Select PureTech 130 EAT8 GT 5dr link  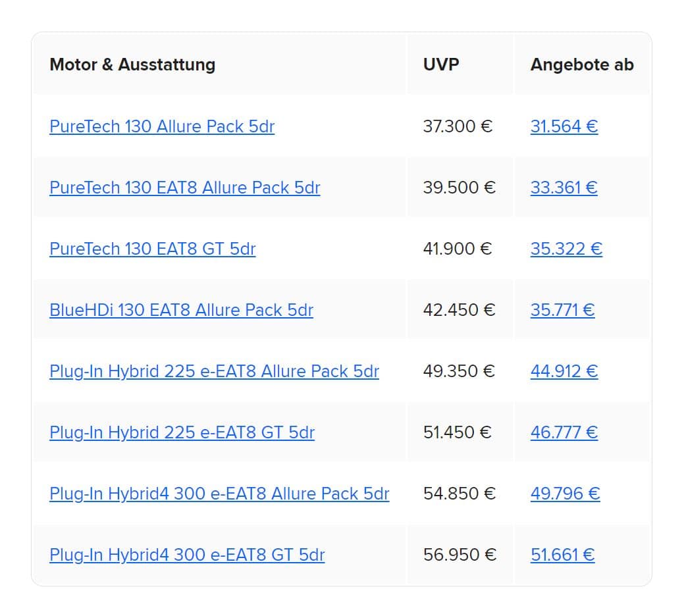click(152, 249)
